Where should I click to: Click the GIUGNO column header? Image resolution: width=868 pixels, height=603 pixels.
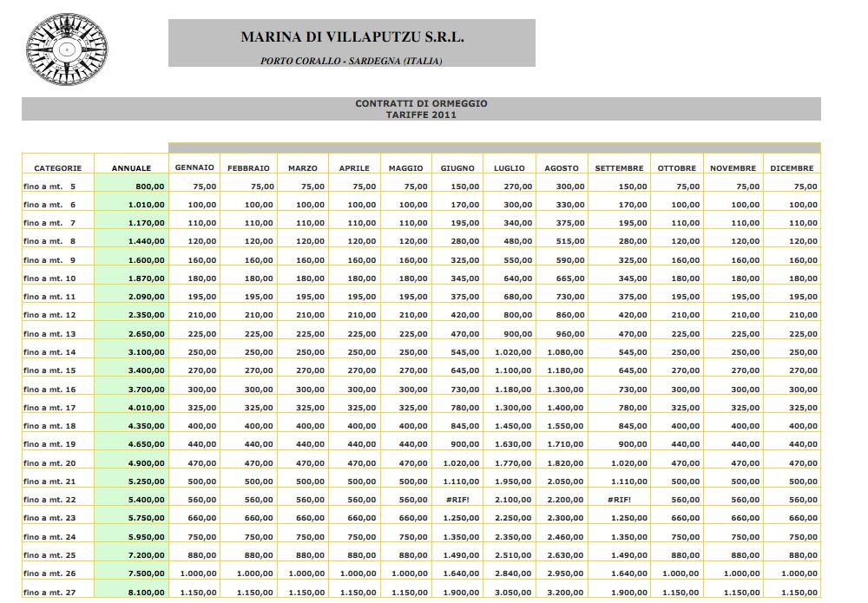[x=457, y=168]
